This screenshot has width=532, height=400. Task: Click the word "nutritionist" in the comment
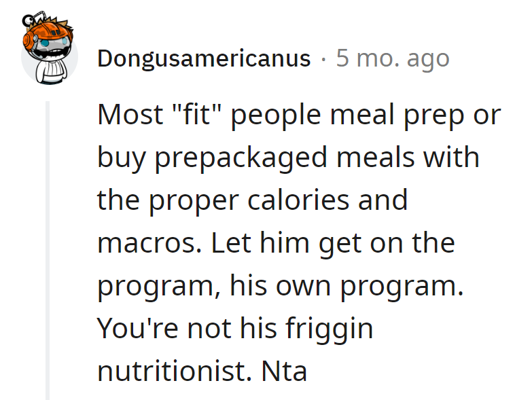pos(176,371)
